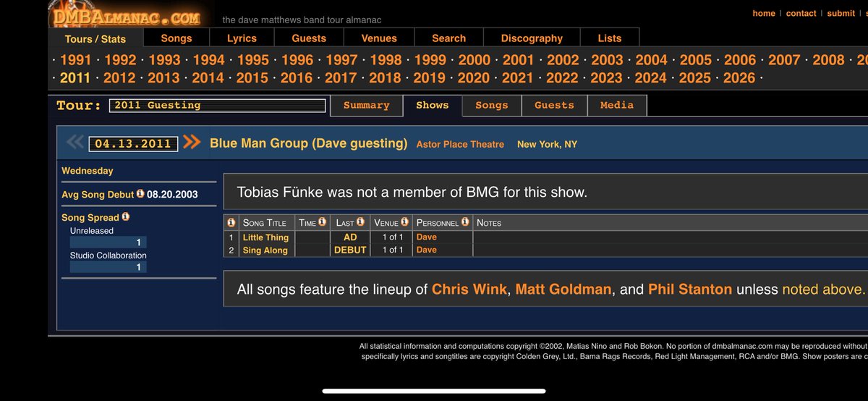
Task: Open the Lyrics menu
Action: [242, 38]
